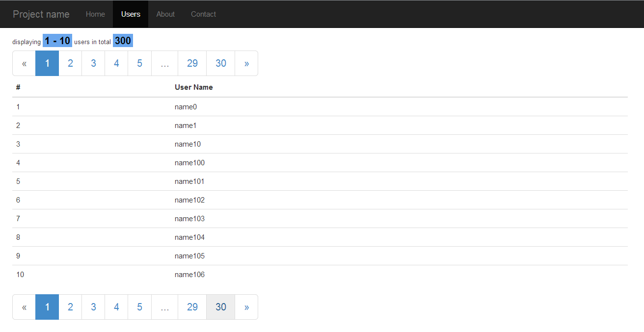The image size is (644, 332).
Task: Open page 2 in bottom pagination
Action: (70, 306)
